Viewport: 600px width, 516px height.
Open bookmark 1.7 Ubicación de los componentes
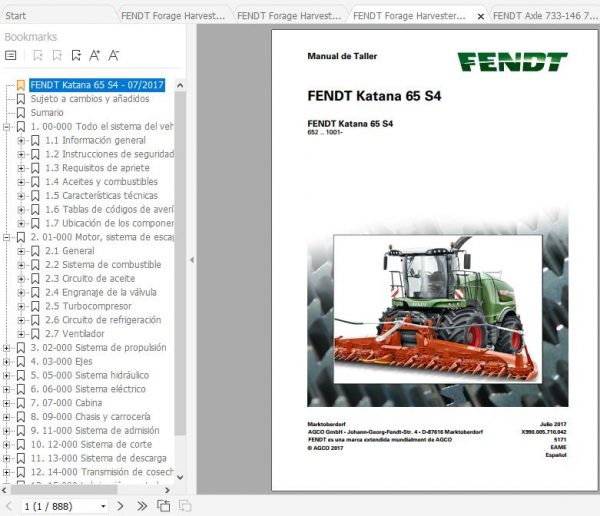(x=109, y=223)
